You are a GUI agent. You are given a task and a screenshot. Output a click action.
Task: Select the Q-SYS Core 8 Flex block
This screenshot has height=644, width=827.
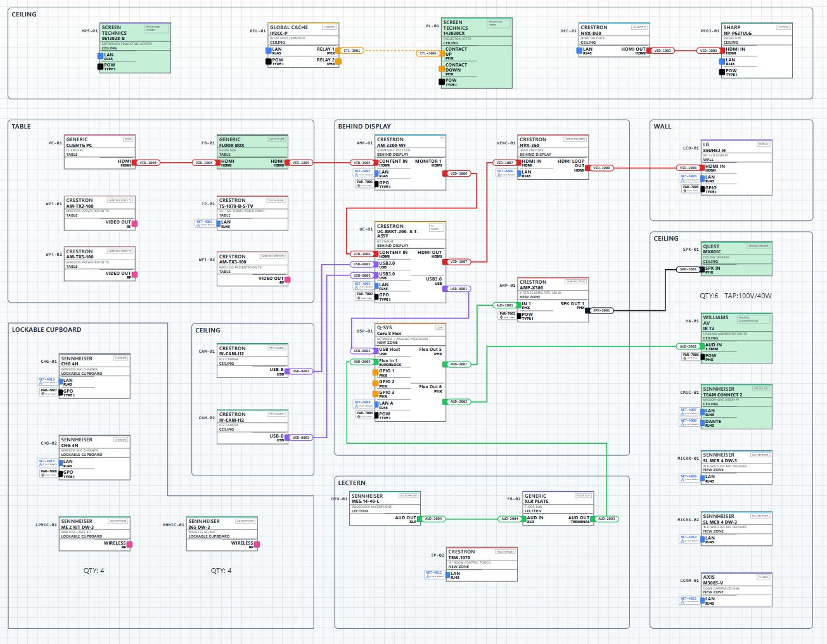(x=411, y=373)
